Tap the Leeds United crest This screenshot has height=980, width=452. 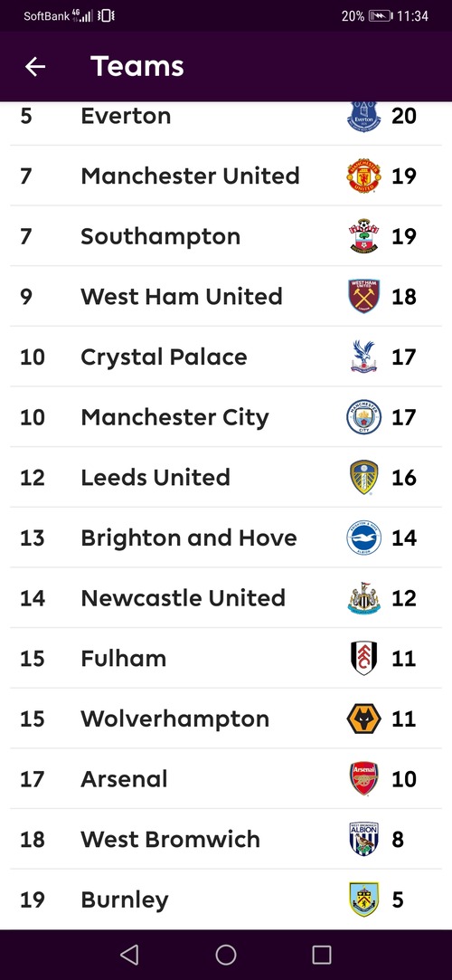pos(364,478)
